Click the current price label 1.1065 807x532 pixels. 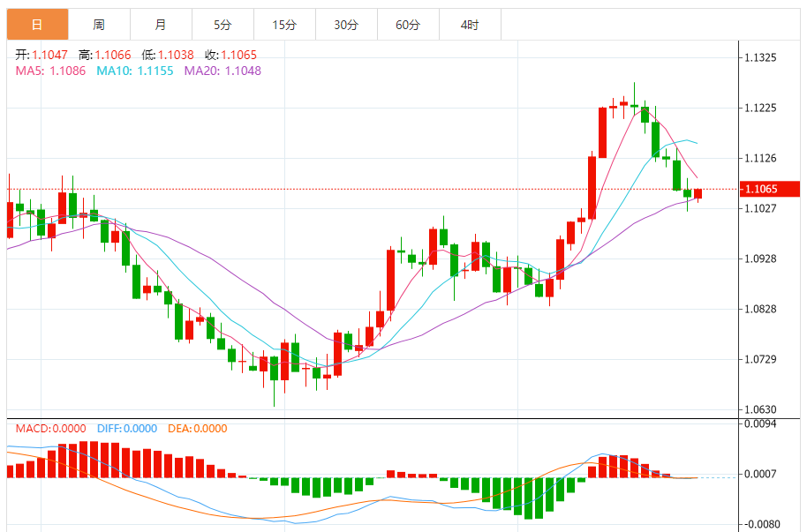coord(769,189)
